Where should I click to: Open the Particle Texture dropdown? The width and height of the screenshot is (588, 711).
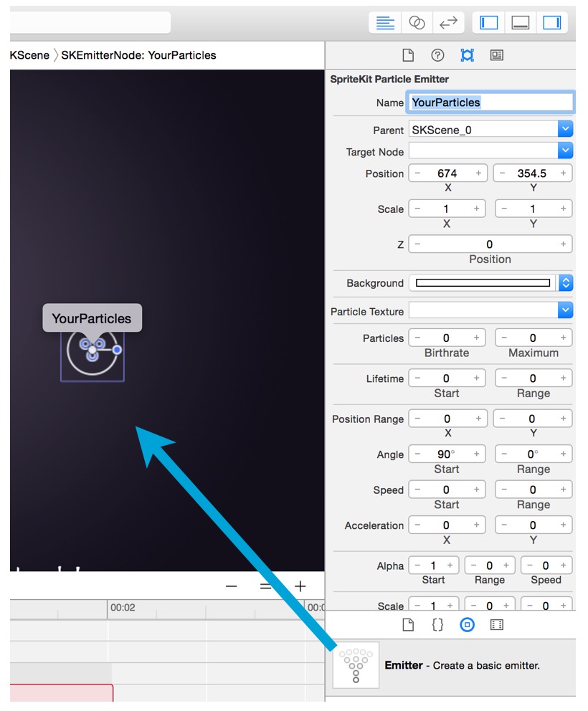(x=565, y=310)
